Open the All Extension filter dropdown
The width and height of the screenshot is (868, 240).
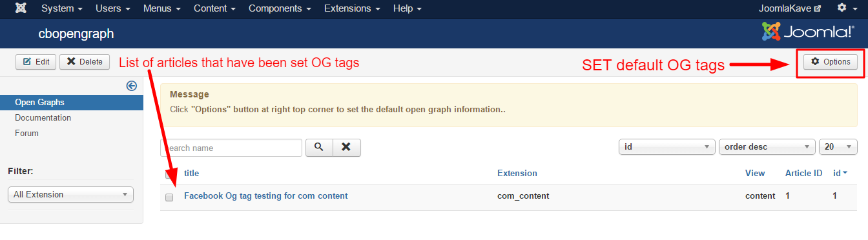click(x=70, y=195)
